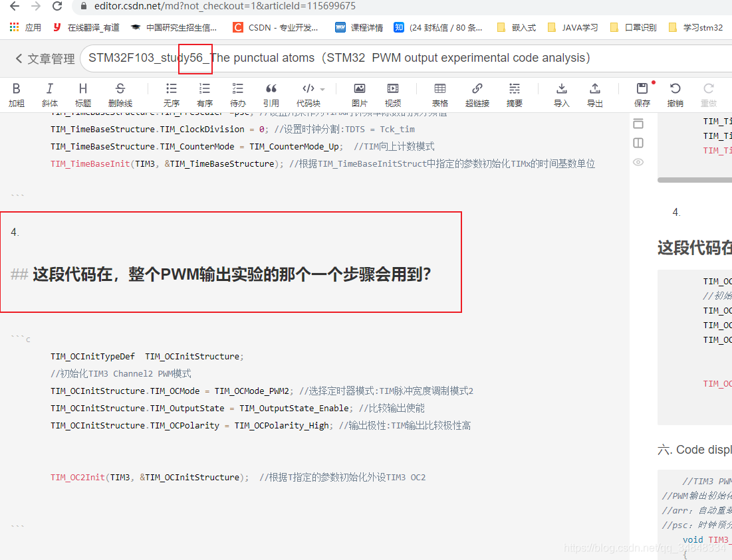The width and height of the screenshot is (732, 560).
Task: Open 中国研究生招生信息 bookmark
Action: pyautogui.click(x=174, y=27)
